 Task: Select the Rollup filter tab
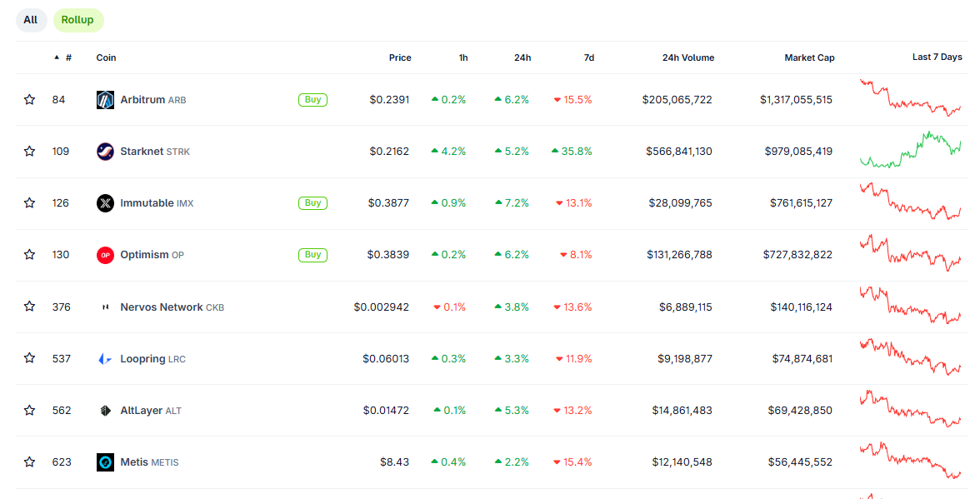point(77,19)
